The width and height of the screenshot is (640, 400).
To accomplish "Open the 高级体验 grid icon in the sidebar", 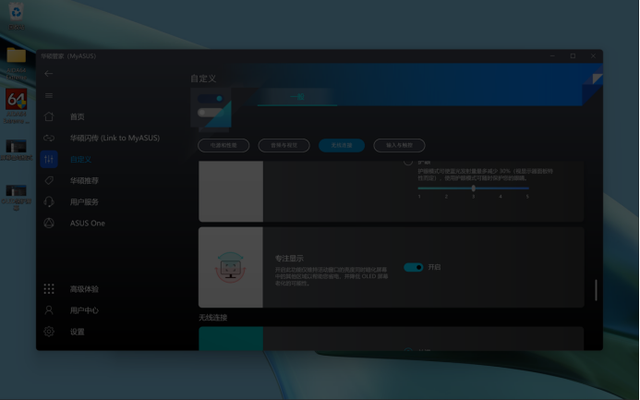I will [49, 289].
